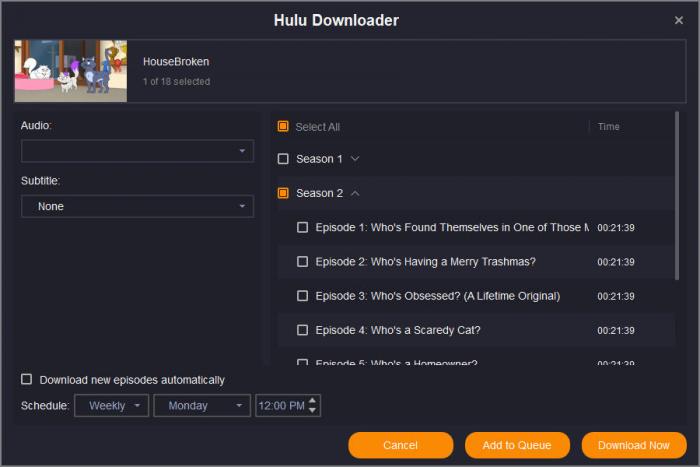This screenshot has height=467, width=700.
Task: Enable Download new episodes automatically
Action: coord(27,379)
